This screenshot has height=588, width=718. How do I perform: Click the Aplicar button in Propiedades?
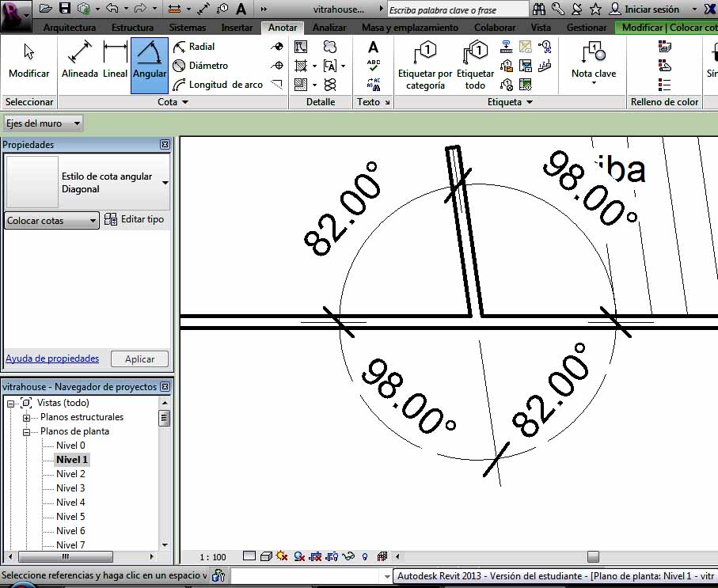click(x=139, y=359)
